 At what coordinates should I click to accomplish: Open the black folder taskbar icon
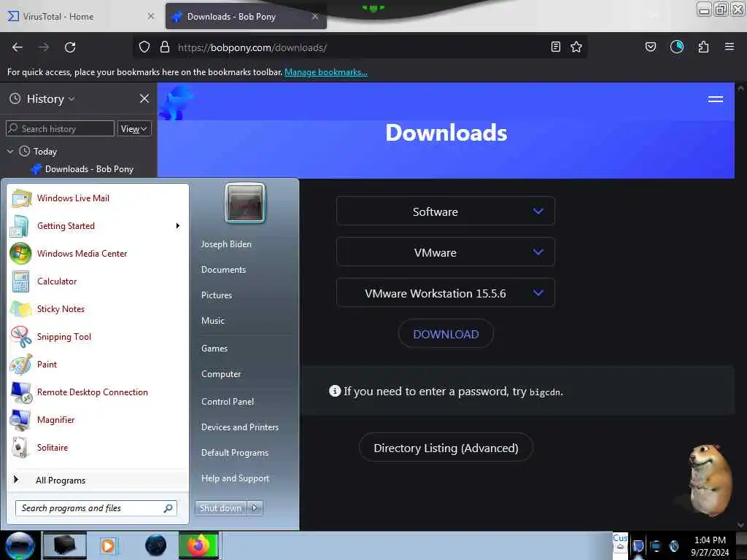tap(65, 545)
